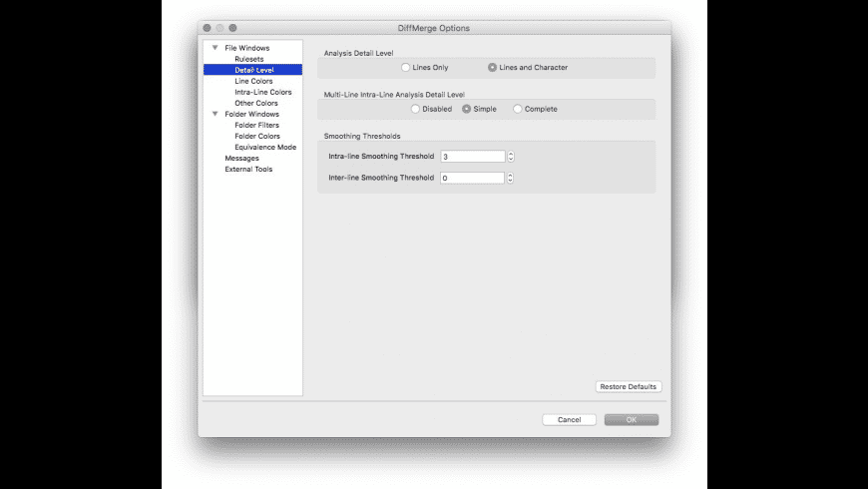This screenshot has width=868, height=489.
Task: Collapse the Folder Windows tree group
Action: [215, 114]
